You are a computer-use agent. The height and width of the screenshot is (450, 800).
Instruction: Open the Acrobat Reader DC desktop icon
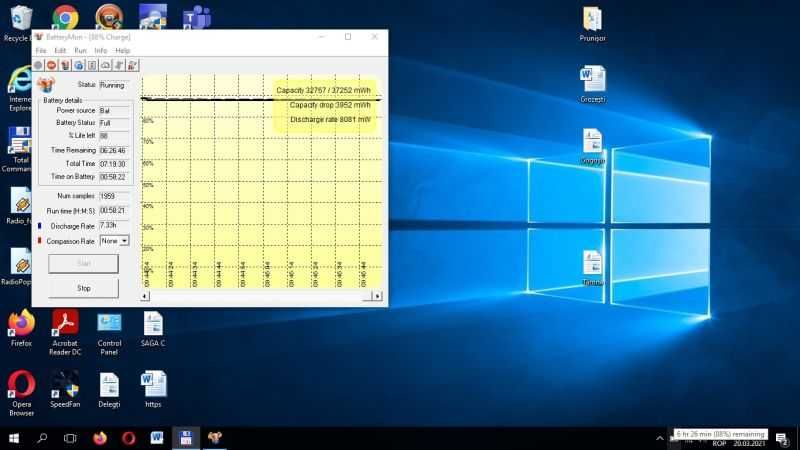65,332
